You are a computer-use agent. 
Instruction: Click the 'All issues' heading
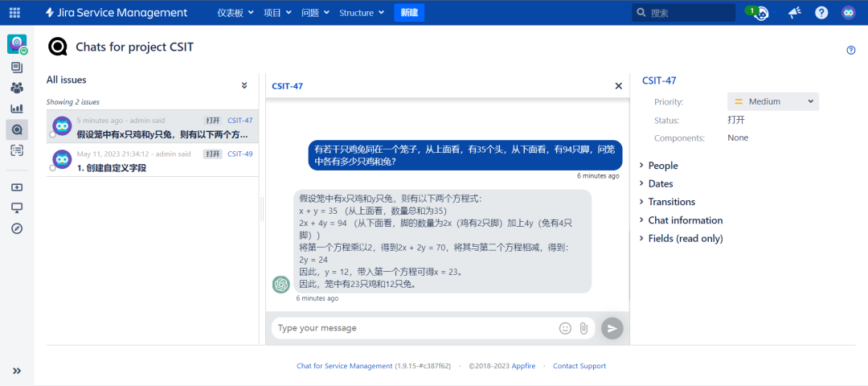[67, 80]
